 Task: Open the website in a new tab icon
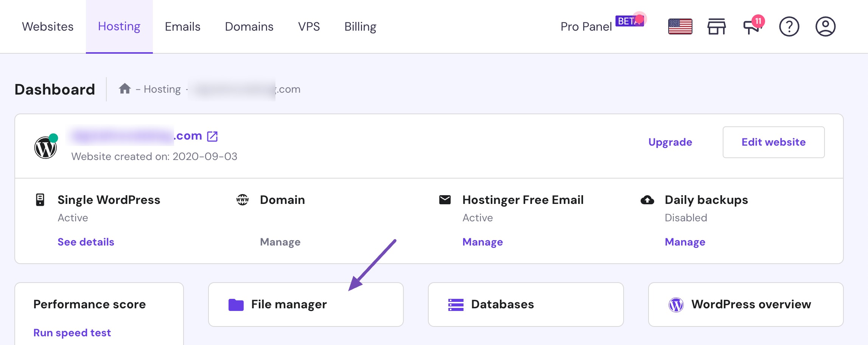[x=212, y=136]
